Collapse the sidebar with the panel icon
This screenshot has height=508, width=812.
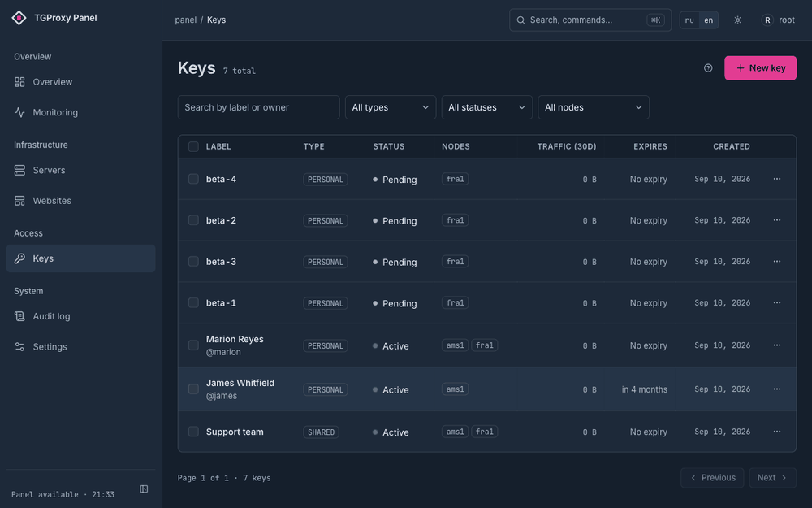click(144, 488)
